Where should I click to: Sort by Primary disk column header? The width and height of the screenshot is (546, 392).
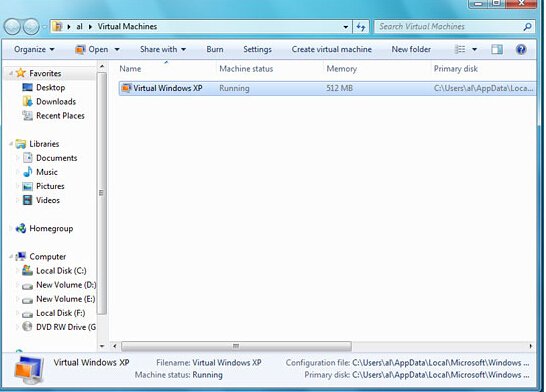pos(484,69)
